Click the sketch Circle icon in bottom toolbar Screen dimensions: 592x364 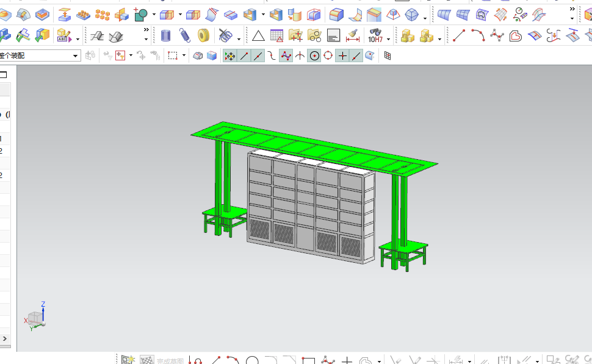252,360
